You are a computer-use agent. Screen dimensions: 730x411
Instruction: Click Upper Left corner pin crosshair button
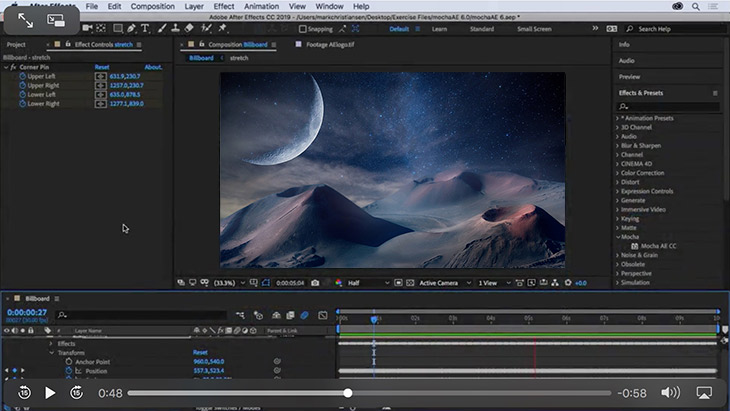click(x=101, y=76)
